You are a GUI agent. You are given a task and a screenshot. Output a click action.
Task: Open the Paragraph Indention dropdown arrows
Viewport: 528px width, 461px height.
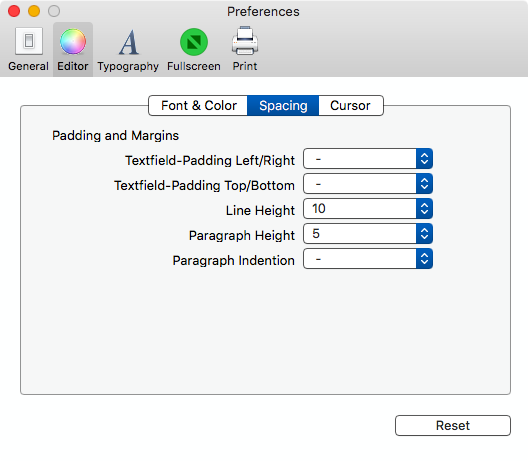(x=424, y=259)
